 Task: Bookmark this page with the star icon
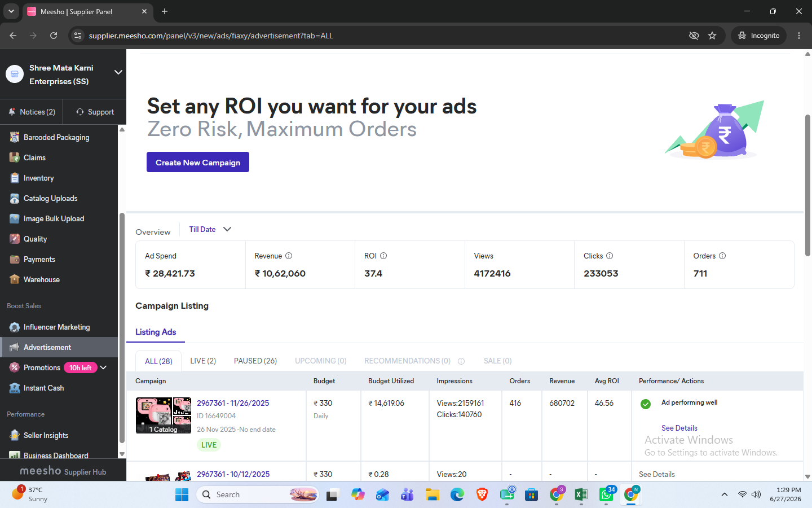[712, 36]
